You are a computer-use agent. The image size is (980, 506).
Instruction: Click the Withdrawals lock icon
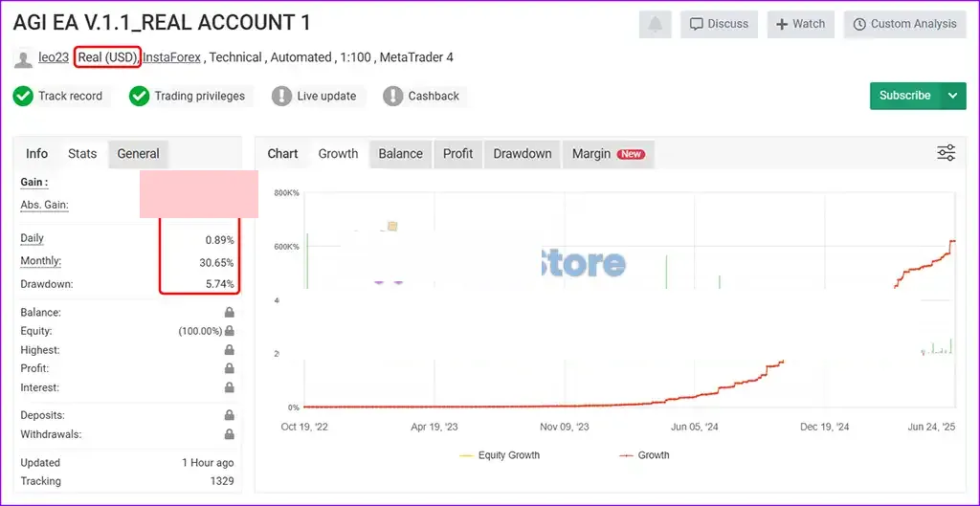click(230, 433)
